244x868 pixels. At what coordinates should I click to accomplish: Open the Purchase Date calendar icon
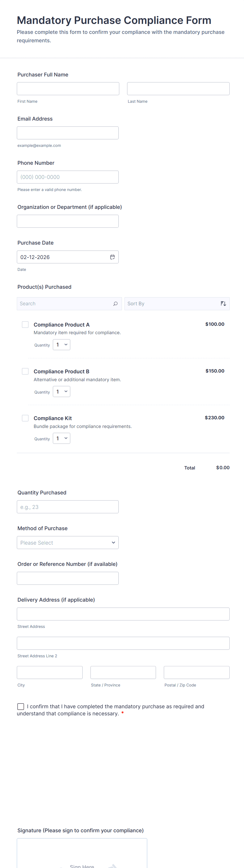tap(112, 257)
